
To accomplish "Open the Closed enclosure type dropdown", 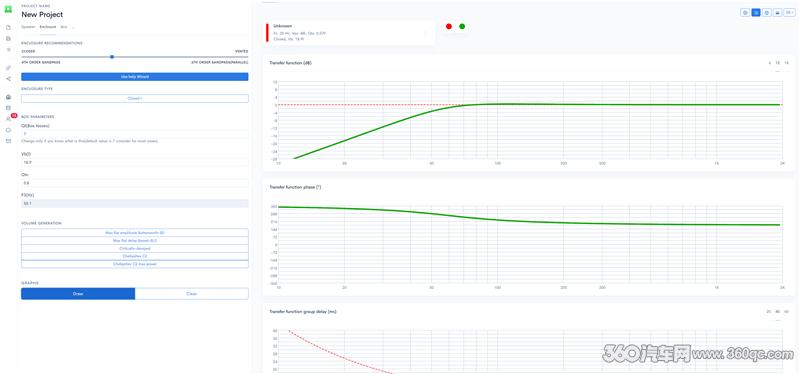I will click(135, 98).
